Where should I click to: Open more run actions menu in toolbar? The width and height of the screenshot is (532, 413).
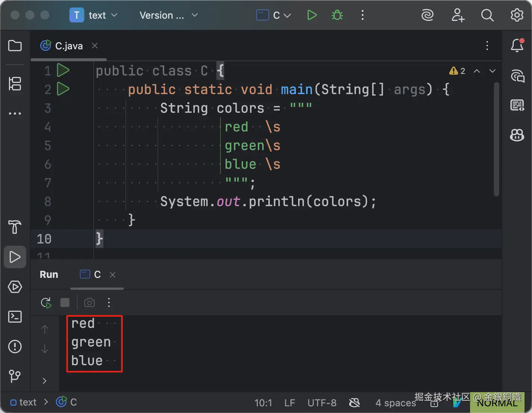tap(363, 15)
